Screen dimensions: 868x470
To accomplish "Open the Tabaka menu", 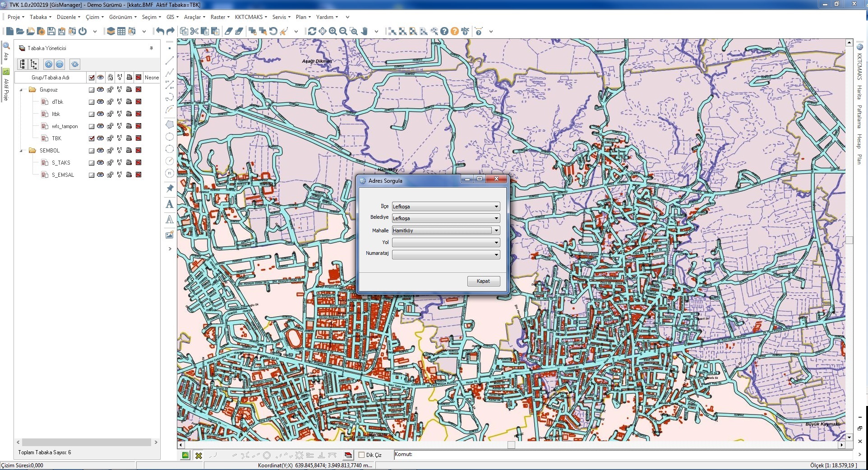I will 40,17.
